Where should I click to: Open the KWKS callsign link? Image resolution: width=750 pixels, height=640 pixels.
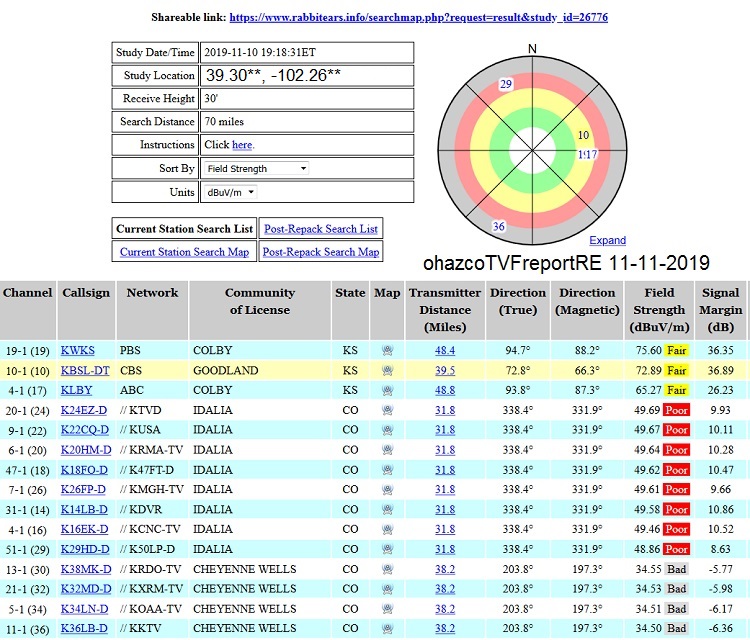coord(78,351)
